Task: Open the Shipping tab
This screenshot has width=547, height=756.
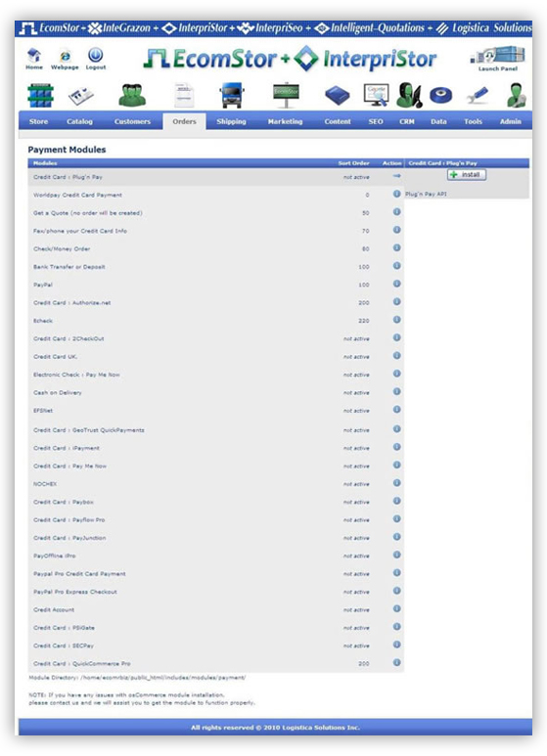Action: coord(231,121)
